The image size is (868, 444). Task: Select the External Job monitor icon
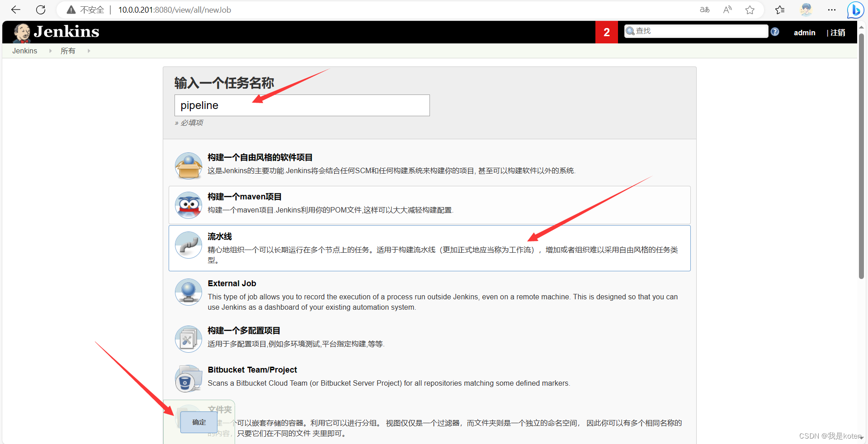(189, 292)
